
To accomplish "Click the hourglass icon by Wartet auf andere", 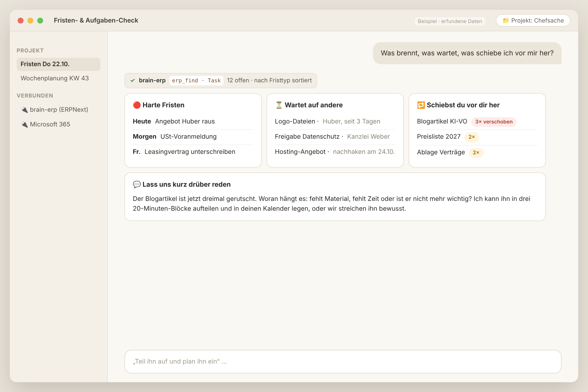I will coord(279,105).
